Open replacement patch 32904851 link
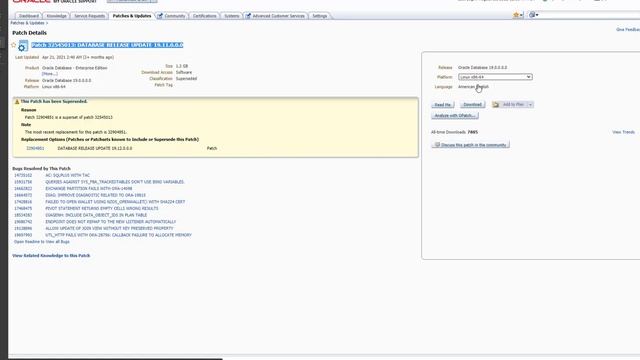 coord(35,148)
